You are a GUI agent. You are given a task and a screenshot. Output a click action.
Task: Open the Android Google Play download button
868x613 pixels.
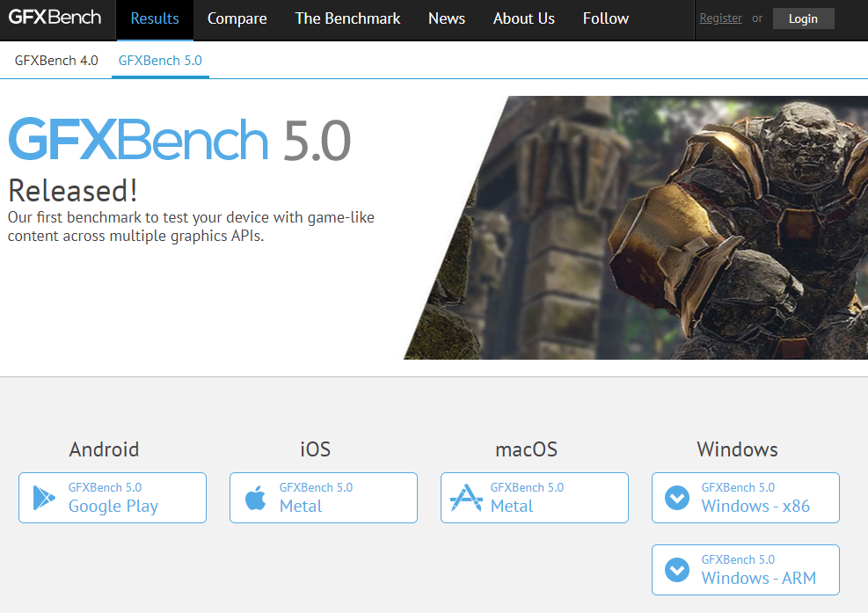pos(113,498)
